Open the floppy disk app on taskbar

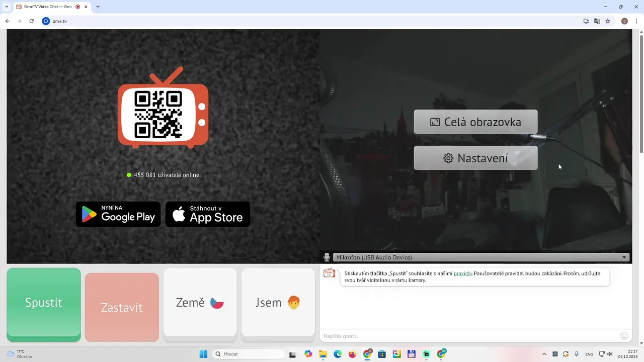pyautogui.click(x=412, y=354)
